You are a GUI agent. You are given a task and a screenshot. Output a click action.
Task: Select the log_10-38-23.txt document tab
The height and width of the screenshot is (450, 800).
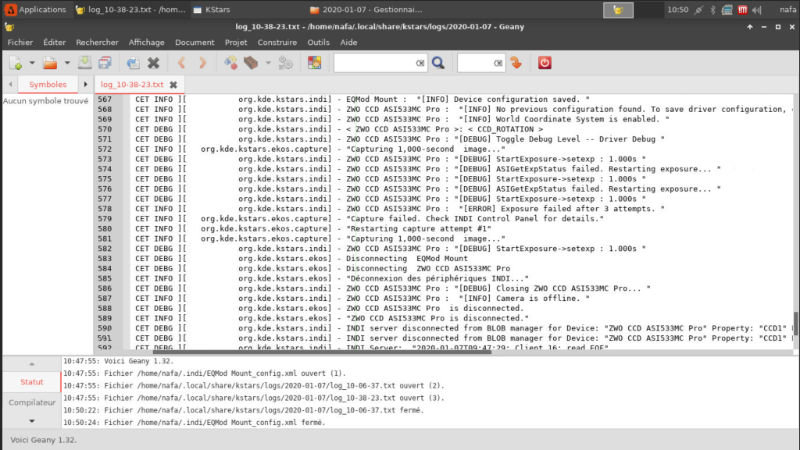point(132,84)
